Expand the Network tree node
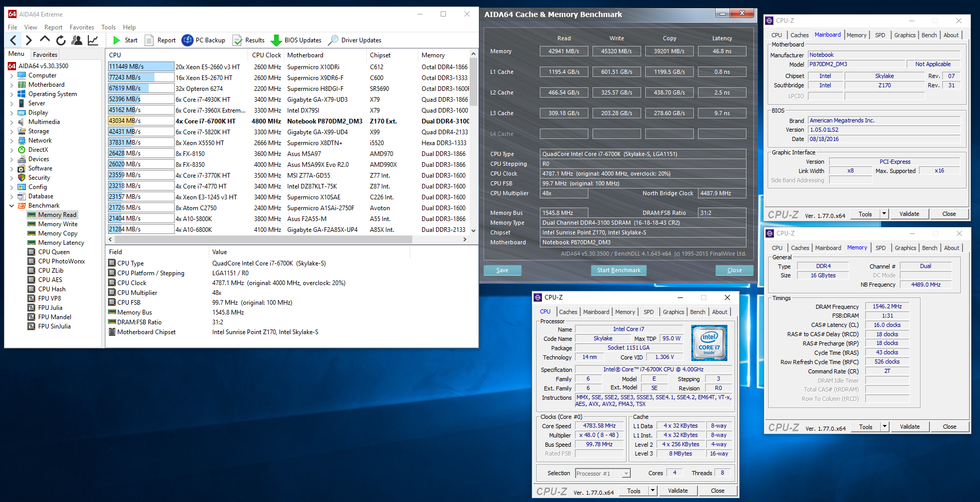Viewport: 980px width, 502px height. pyautogui.click(x=11, y=140)
